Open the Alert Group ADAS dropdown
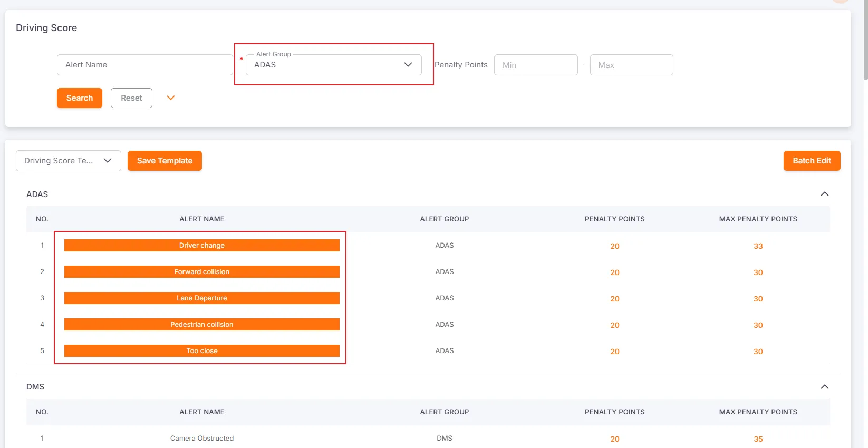Viewport: 868px width, 448px height. 333,65
